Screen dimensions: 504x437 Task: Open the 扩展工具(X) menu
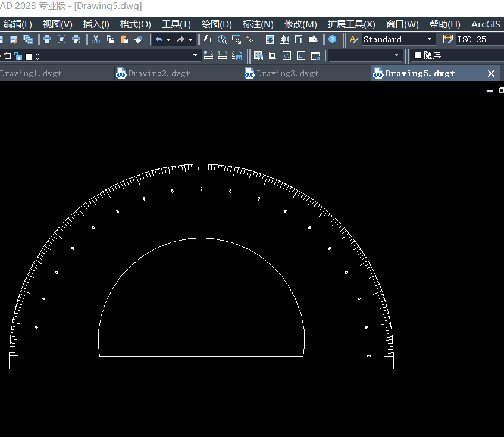coord(351,24)
